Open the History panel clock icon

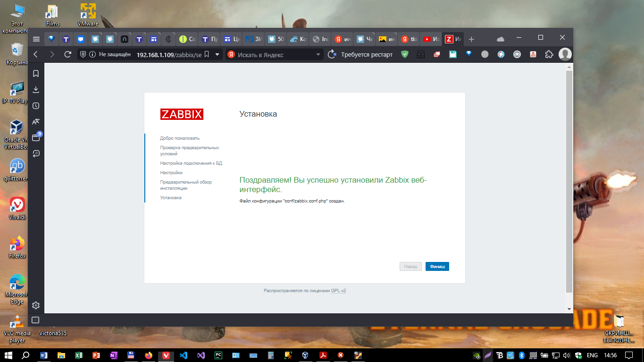coord(36,106)
